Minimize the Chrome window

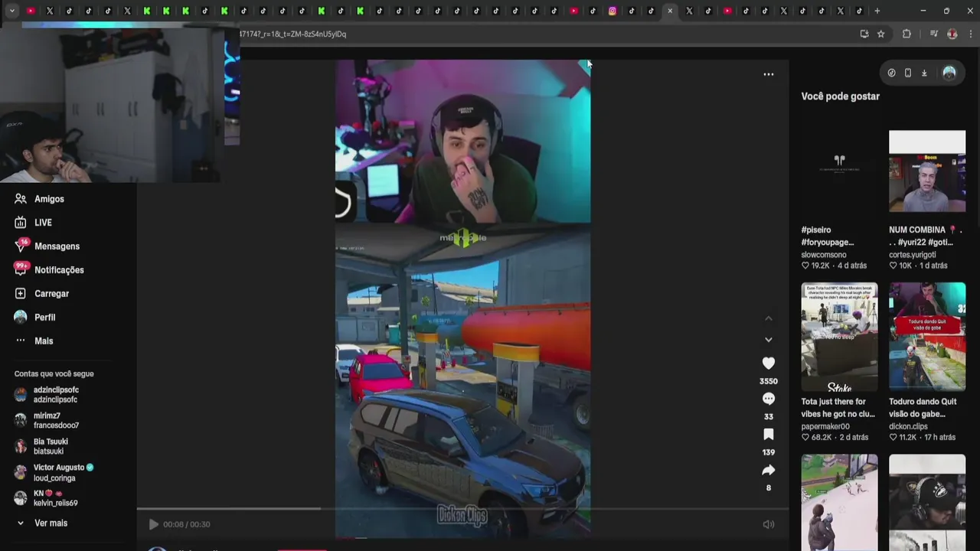click(923, 11)
